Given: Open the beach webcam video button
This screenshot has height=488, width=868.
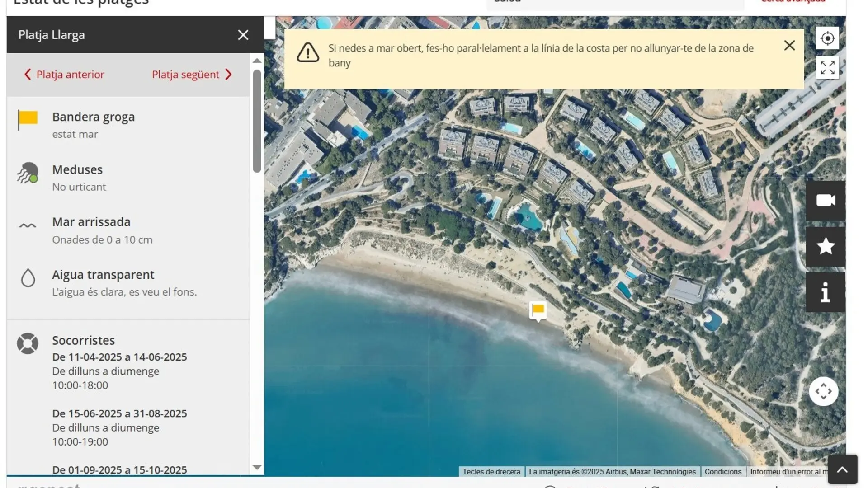Looking at the screenshot, I should 826,200.
